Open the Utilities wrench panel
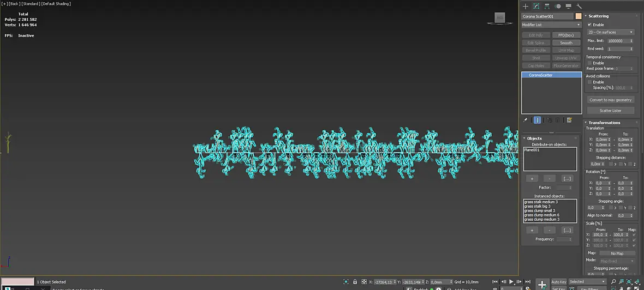The width and height of the screenshot is (644, 290). point(579,6)
